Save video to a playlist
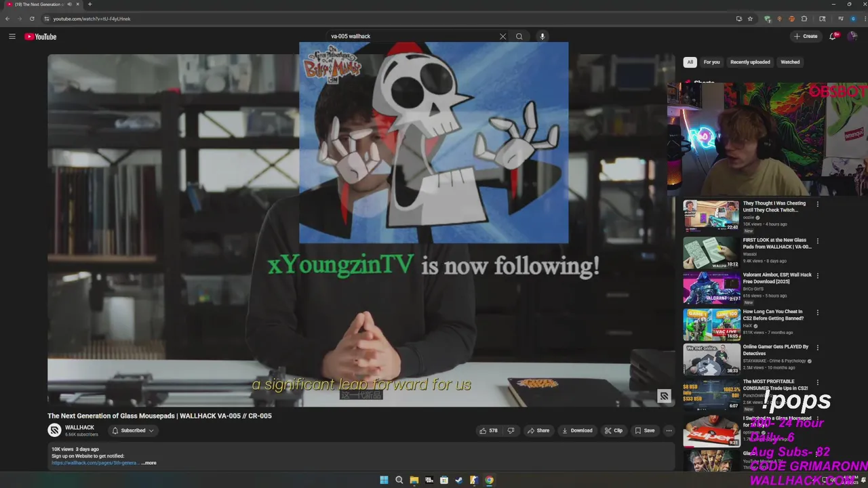This screenshot has width=868, height=488. [644, 430]
